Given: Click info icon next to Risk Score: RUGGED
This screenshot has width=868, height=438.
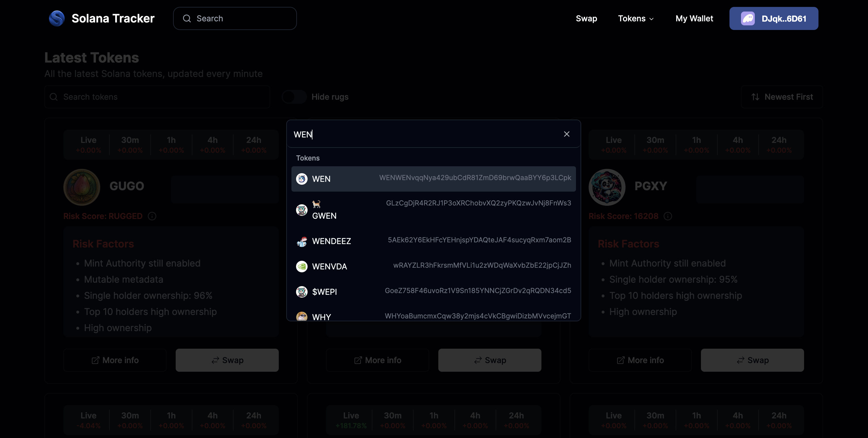Looking at the screenshot, I should pyautogui.click(x=152, y=216).
